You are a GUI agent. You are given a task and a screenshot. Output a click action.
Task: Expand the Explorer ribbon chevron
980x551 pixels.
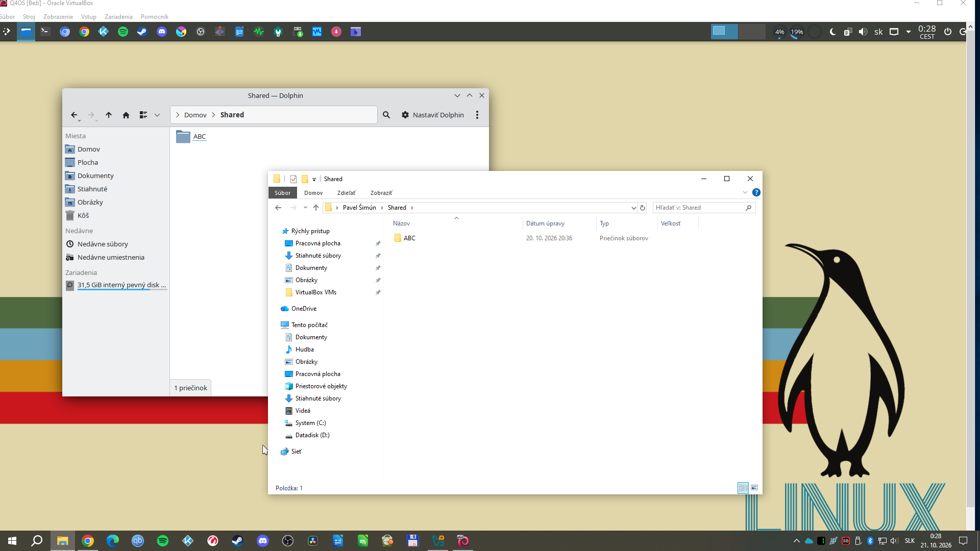(x=745, y=193)
